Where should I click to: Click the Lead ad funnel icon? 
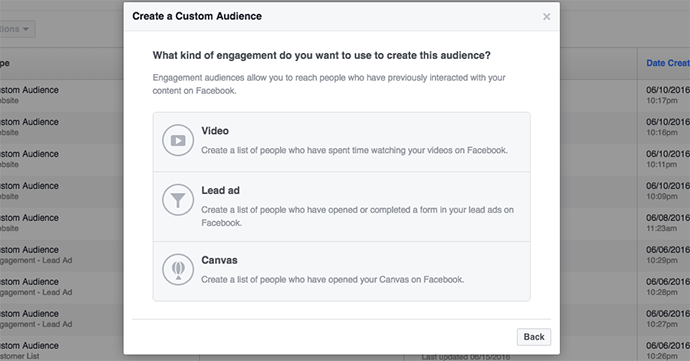coord(178,200)
